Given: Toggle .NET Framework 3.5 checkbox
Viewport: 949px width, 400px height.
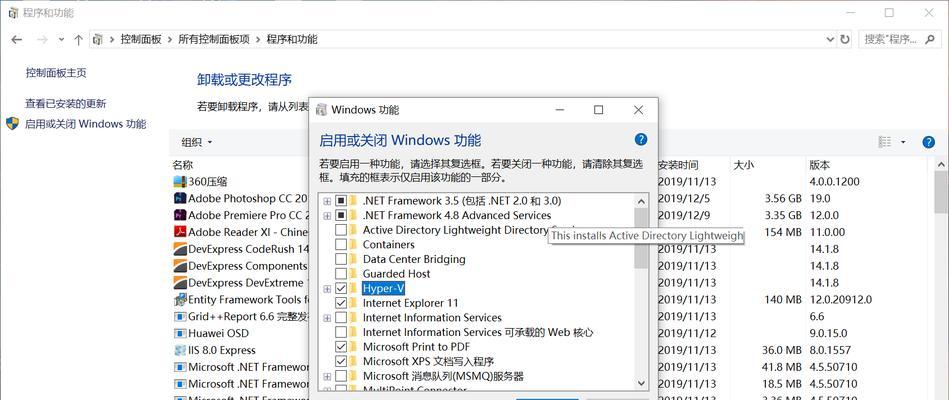Looking at the screenshot, I should pos(341,201).
